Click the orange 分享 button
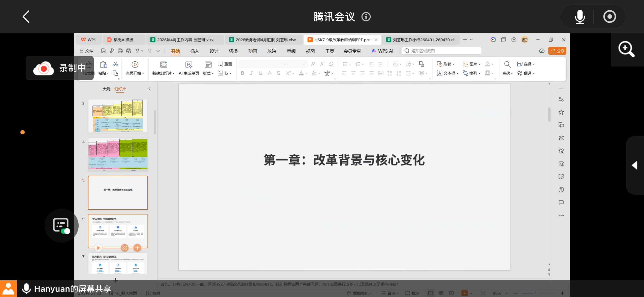 tap(557, 51)
